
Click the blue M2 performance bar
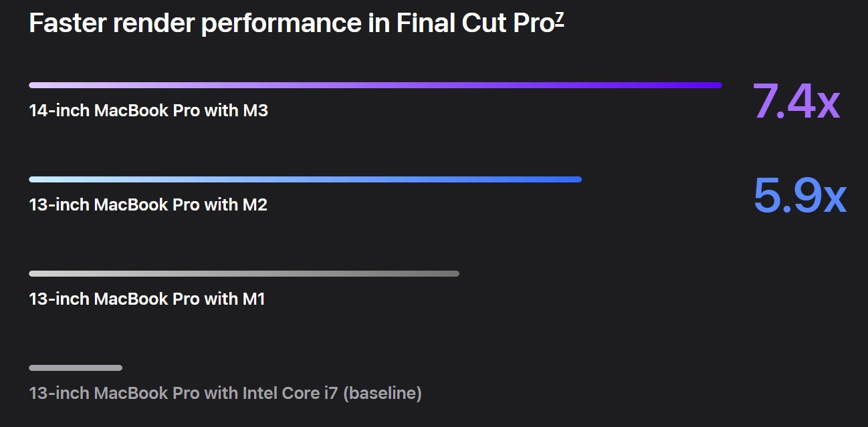[305, 179]
